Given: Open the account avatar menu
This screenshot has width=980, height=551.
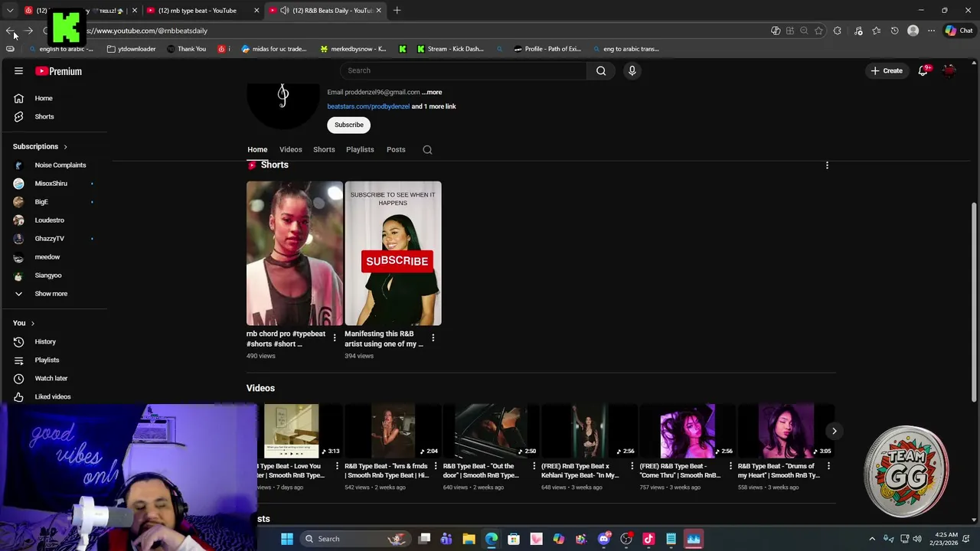Looking at the screenshot, I should [949, 70].
